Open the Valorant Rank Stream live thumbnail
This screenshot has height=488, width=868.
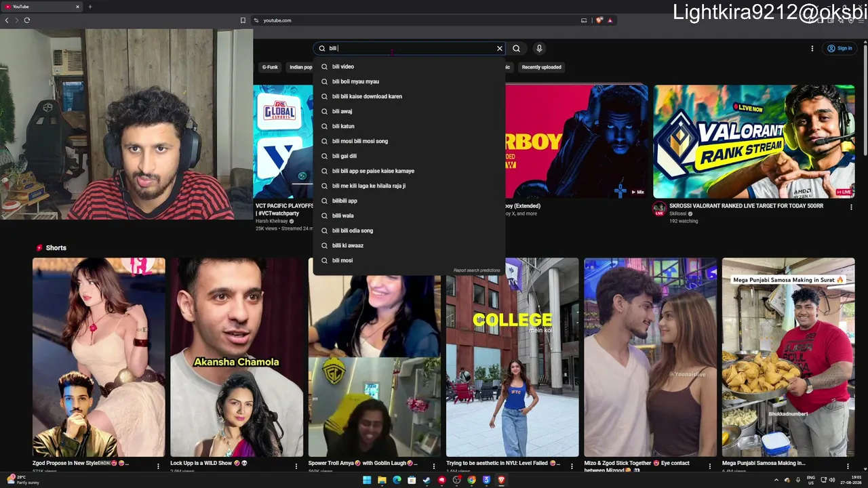(x=753, y=142)
